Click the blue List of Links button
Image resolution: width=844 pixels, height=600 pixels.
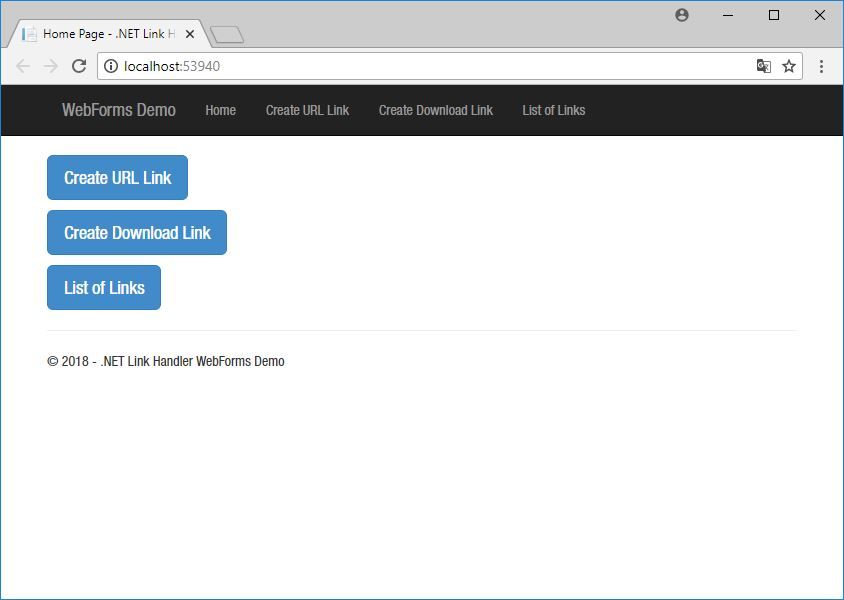[x=104, y=287]
